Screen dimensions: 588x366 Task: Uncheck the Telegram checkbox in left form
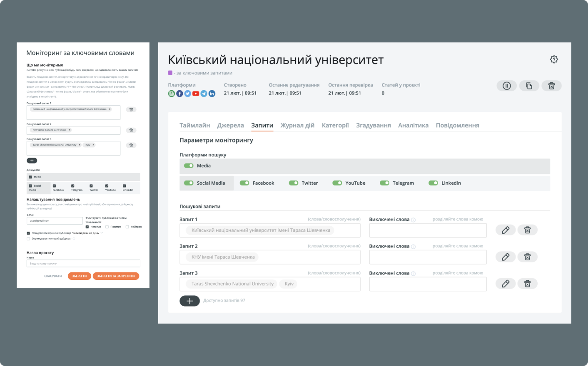click(72, 186)
